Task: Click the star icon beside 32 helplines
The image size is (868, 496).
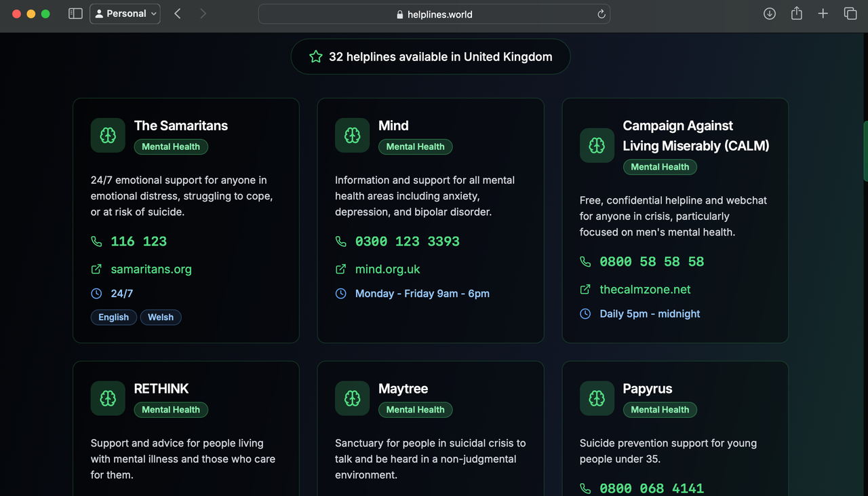Action: coord(316,57)
